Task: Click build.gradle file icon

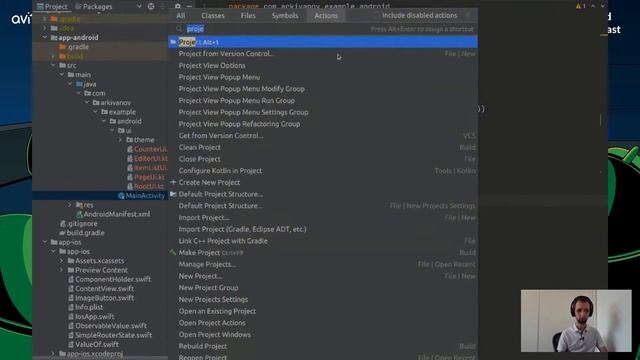Action: pyautogui.click(x=62, y=233)
